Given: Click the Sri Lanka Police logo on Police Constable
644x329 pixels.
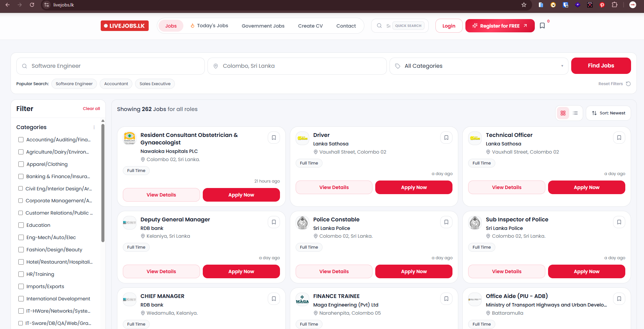Looking at the screenshot, I should click(x=302, y=223).
